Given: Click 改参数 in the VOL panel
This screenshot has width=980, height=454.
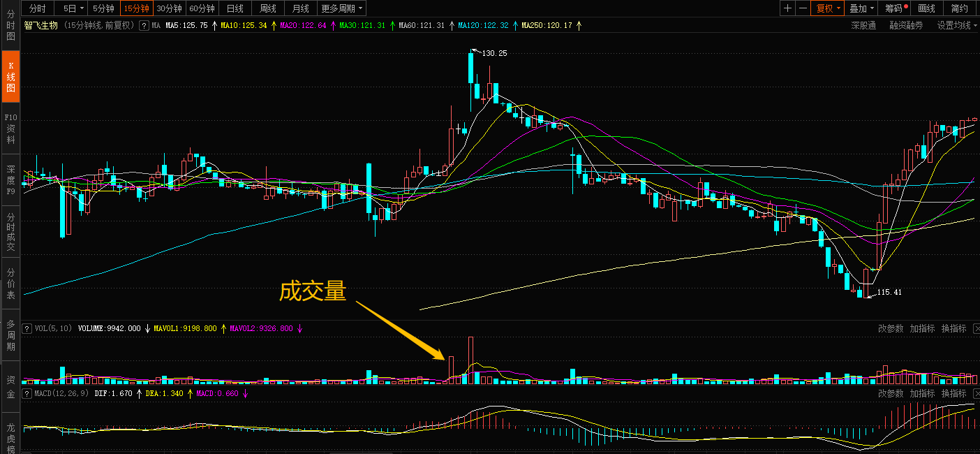Looking at the screenshot, I should (891, 328).
